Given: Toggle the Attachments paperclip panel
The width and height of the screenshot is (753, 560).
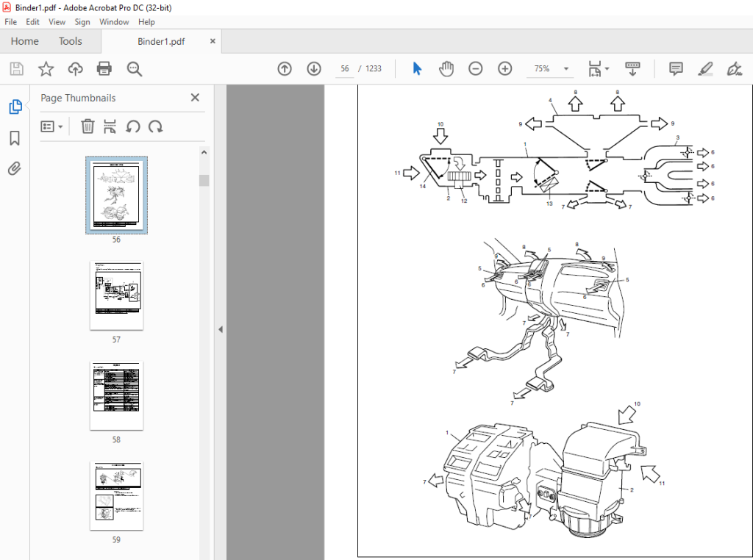Looking at the screenshot, I should click(15, 169).
